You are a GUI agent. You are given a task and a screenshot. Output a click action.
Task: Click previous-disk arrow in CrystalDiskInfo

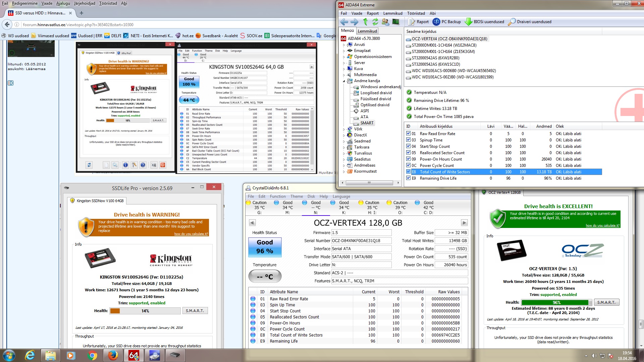coord(252,223)
